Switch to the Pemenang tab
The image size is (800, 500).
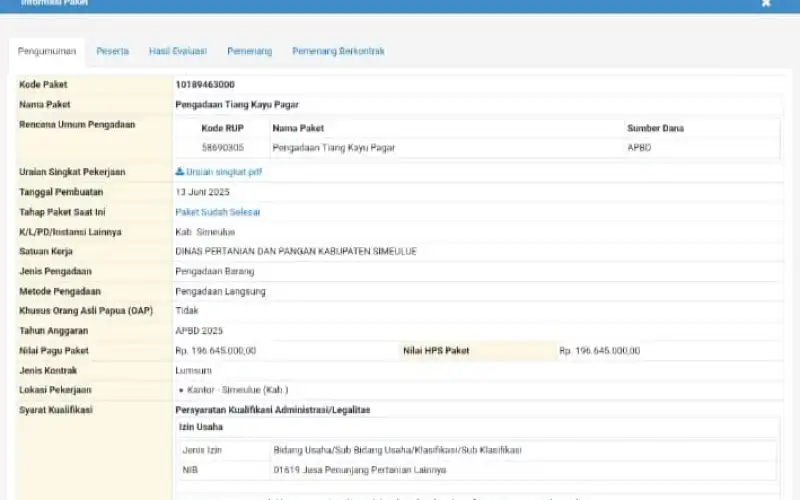point(249,51)
